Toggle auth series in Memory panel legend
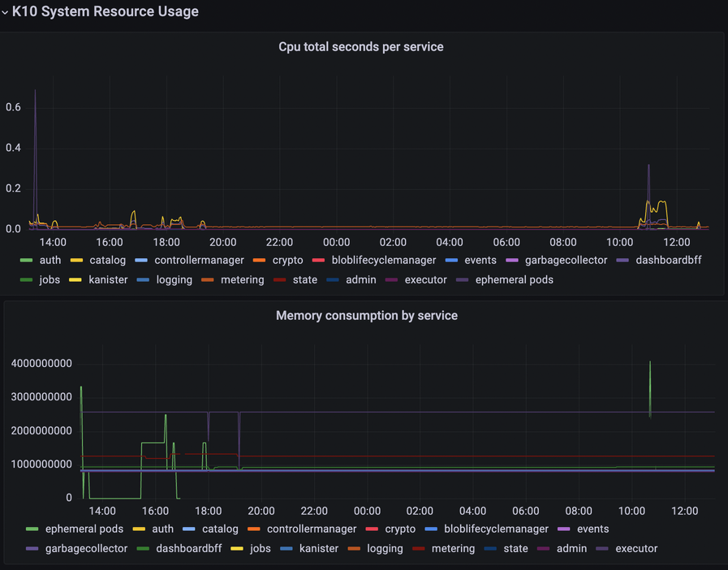This screenshot has width=728, height=570. pyautogui.click(x=163, y=529)
